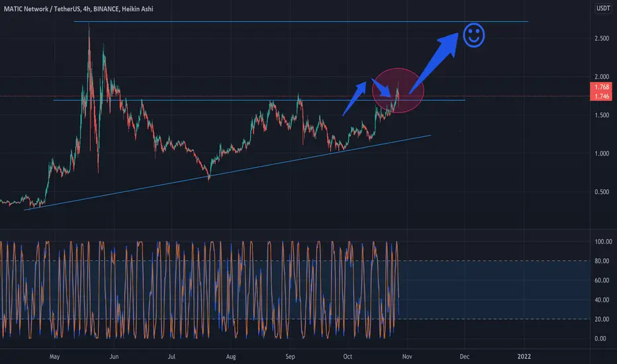Click the USDT currency label button
The height and width of the screenshot is (364, 617).
pyautogui.click(x=603, y=8)
